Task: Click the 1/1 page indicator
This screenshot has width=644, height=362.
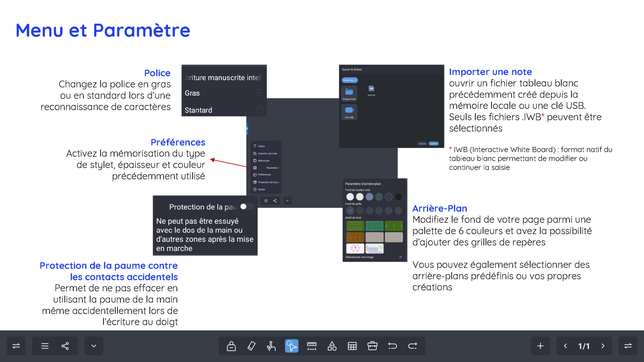Action: [x=584, y=346]
